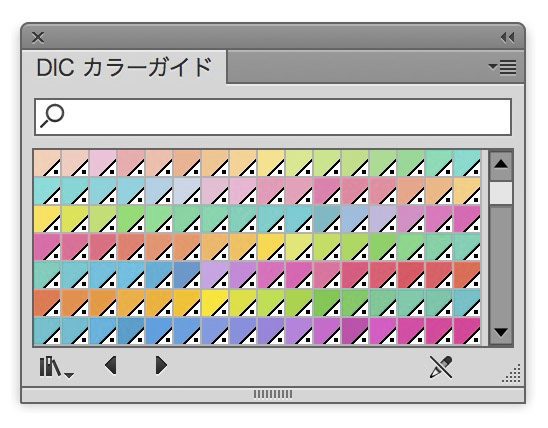548x428 pixels.
Task: Select the teal swatch ending the top row
Action: pyautogui.click(x=467, y=163)
